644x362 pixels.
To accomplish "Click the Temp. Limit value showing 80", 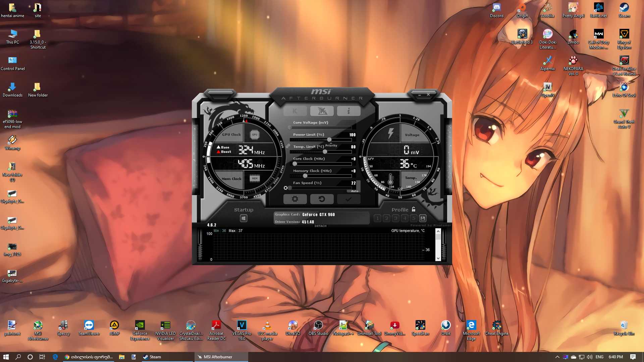I will click(x=353, y=147).
